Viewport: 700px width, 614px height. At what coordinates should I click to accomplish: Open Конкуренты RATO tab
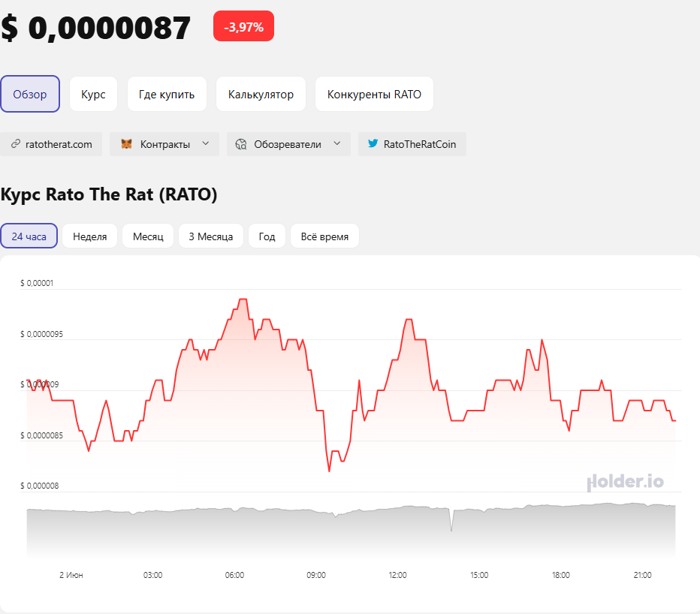click(374, 95)
